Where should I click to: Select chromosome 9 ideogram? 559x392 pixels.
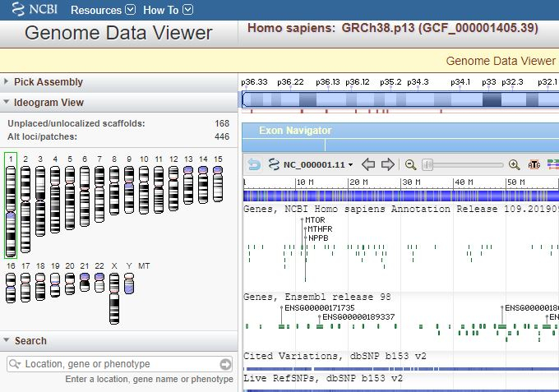pos(129,190)
